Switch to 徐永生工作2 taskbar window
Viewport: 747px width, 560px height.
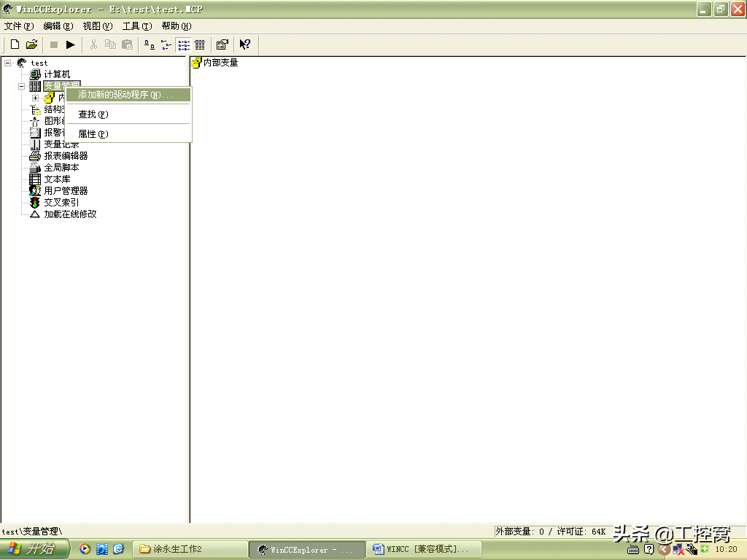coord(188,549)
